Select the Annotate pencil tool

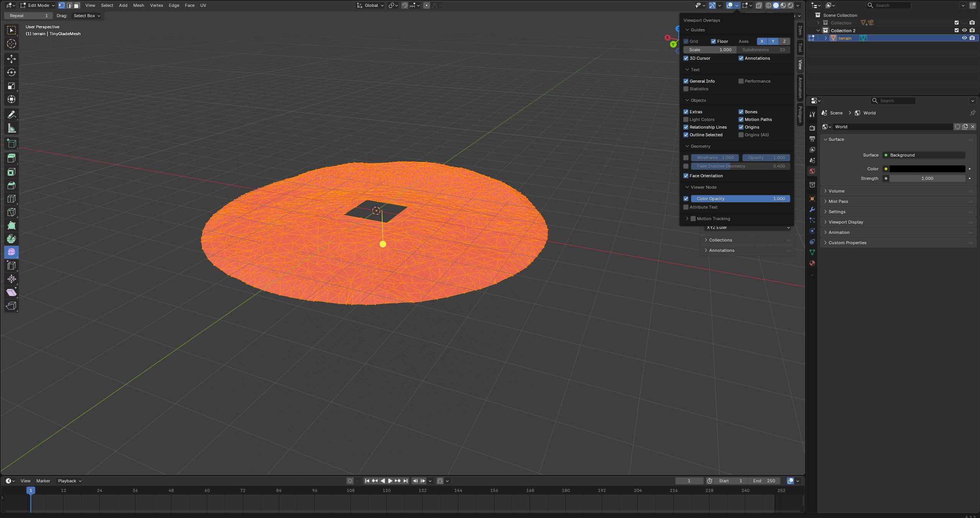(x=11, y=115)
